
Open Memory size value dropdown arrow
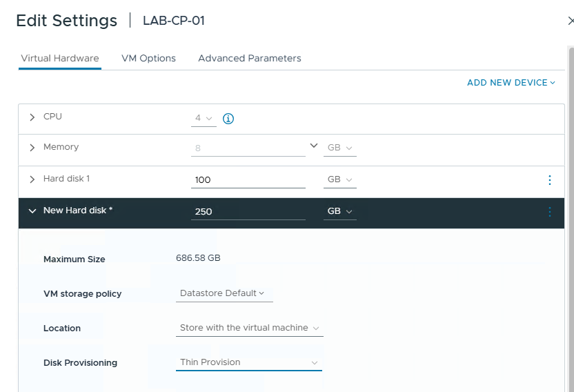point(314,146)
